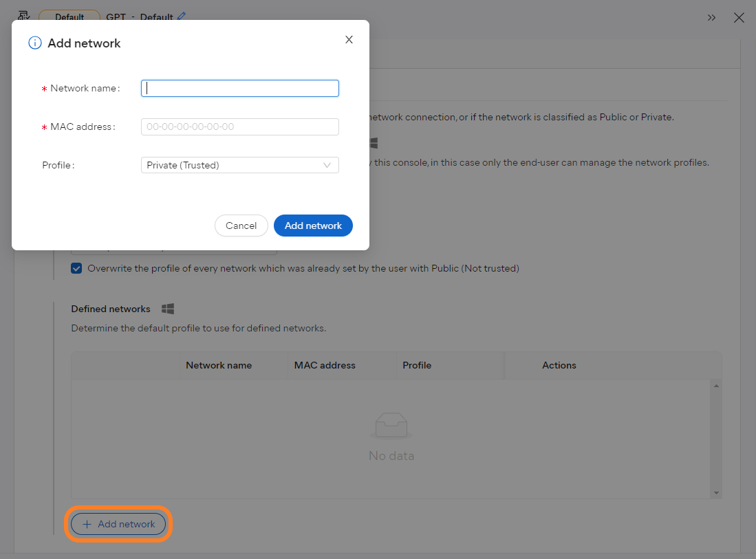This screenshot has width=756, height=559.
Task: Click the application icon at the top left
Action: [23, 15]
